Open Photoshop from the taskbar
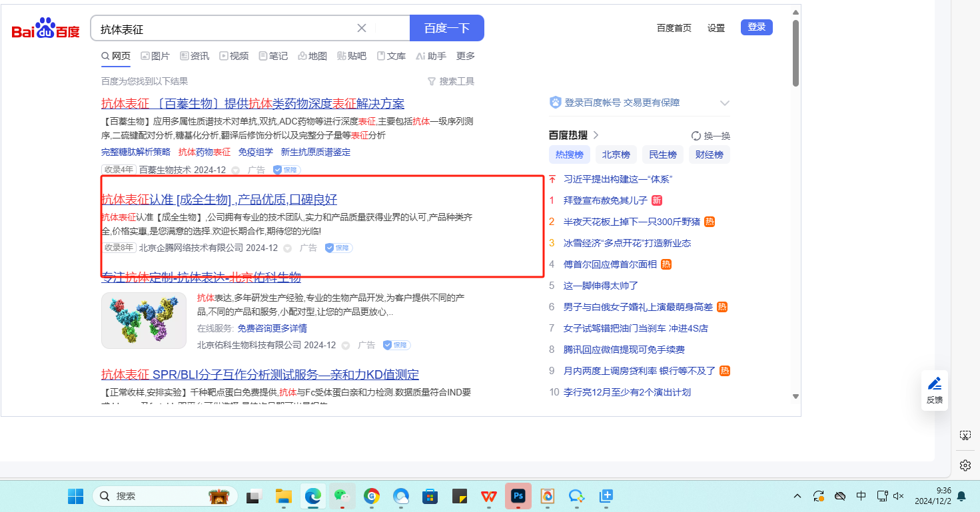980x512 pixels. coord(518,496)
